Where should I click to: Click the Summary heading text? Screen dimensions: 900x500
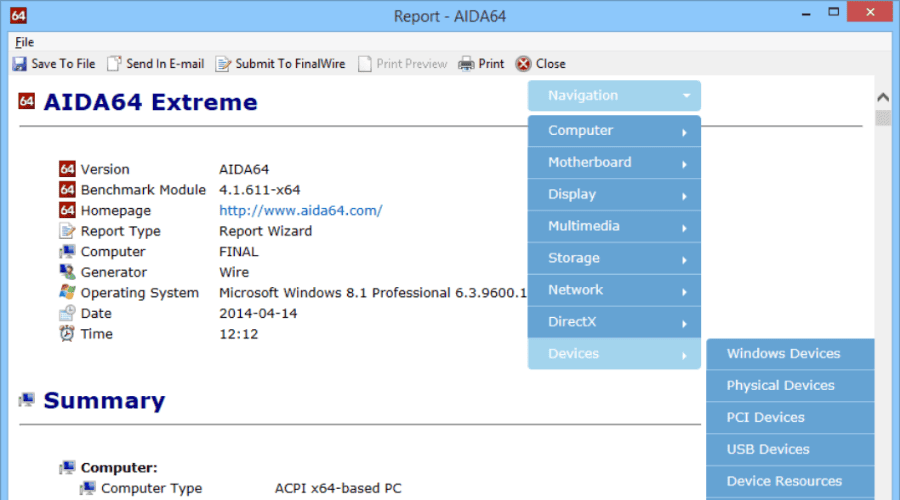[x=104, y=400]
